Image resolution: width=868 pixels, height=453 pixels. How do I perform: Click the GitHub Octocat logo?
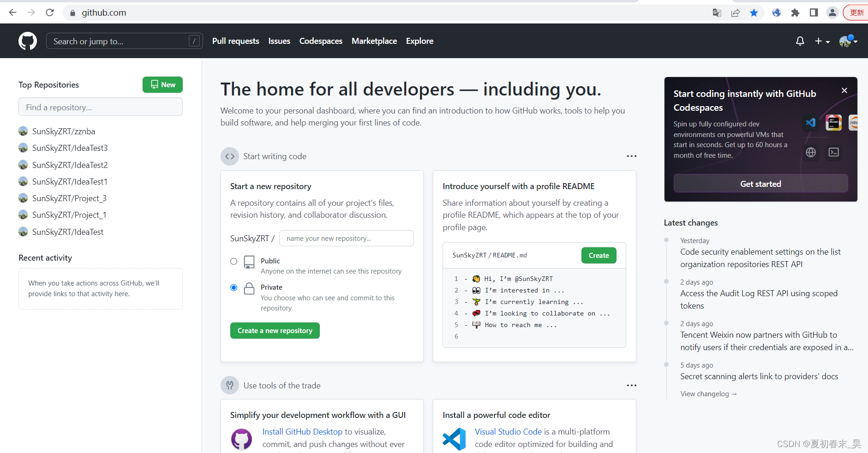28,41
